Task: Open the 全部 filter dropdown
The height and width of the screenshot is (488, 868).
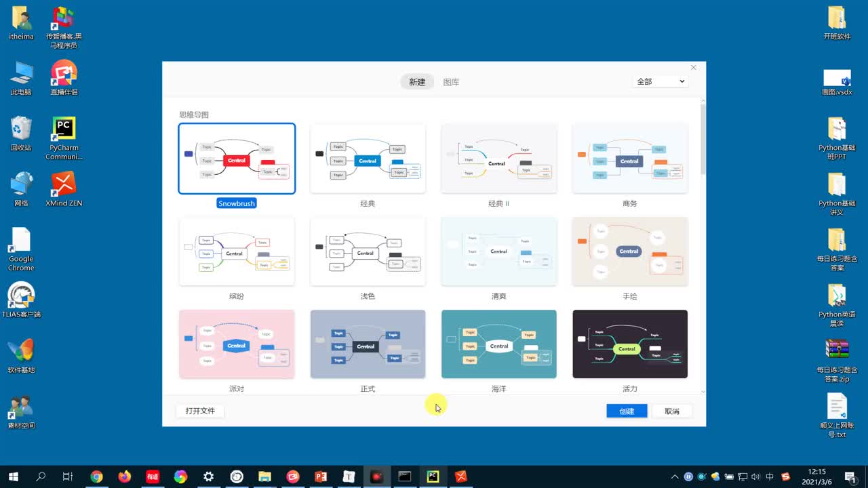Action: [x=660, y=81]
